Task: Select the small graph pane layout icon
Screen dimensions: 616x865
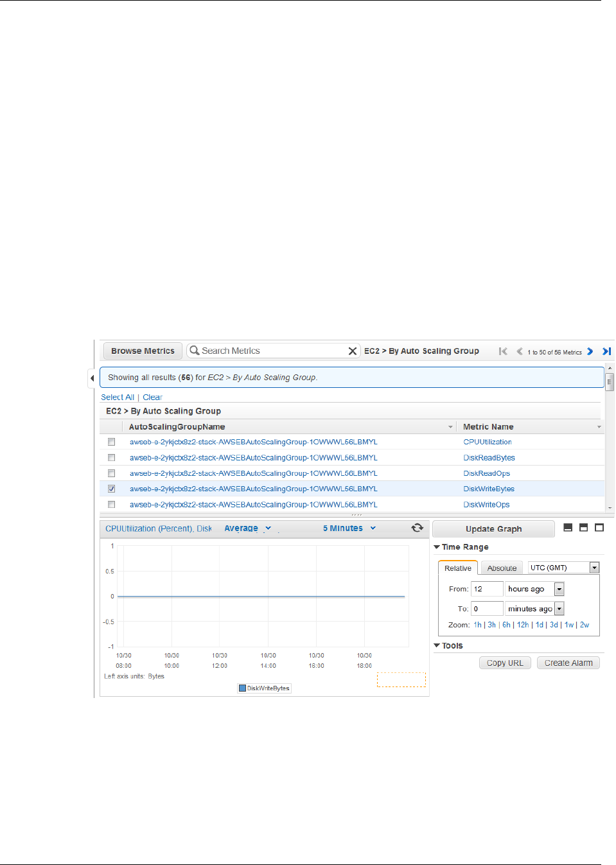Action: pos(568,527)
